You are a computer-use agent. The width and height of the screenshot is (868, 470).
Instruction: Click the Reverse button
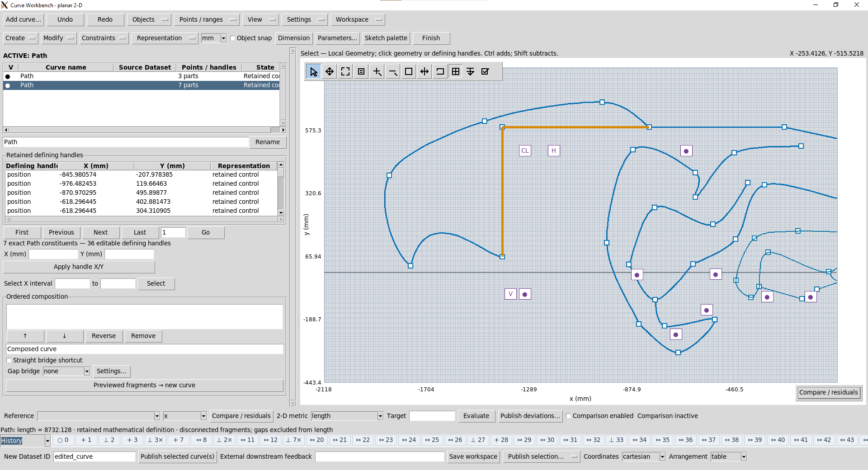[104, 336]
